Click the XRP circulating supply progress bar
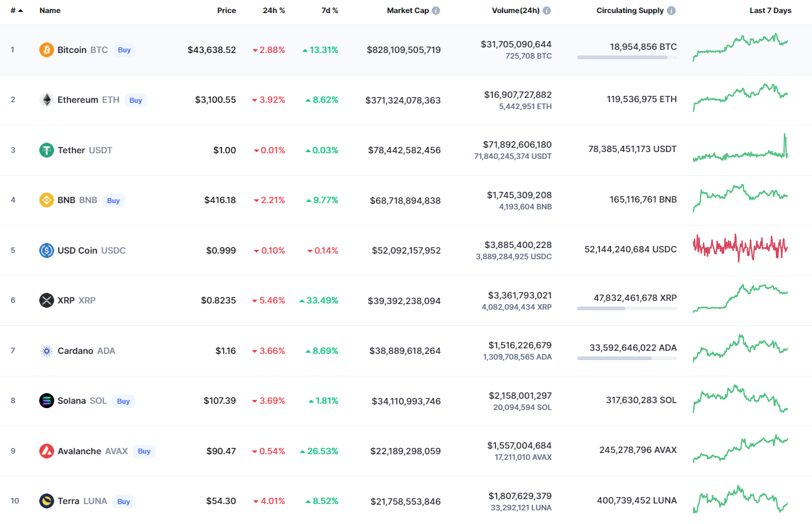Screen dimensions: 812x524 point(626,308)
